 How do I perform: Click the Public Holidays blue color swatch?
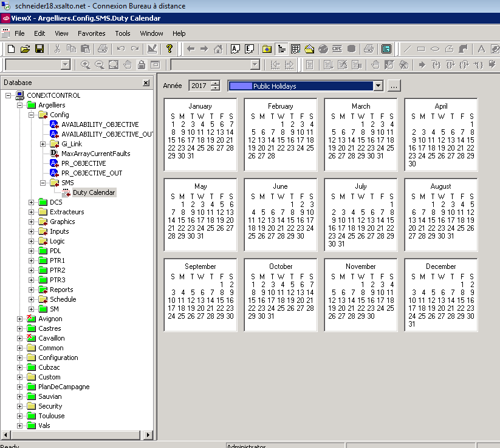(x=241, y=86)
